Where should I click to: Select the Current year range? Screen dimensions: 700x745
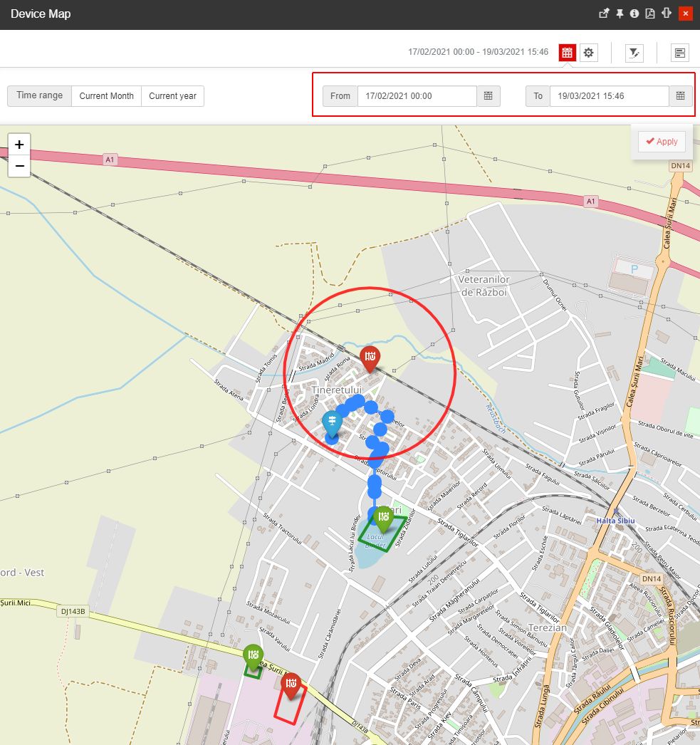pyautogui.click(x=172, y=96)
